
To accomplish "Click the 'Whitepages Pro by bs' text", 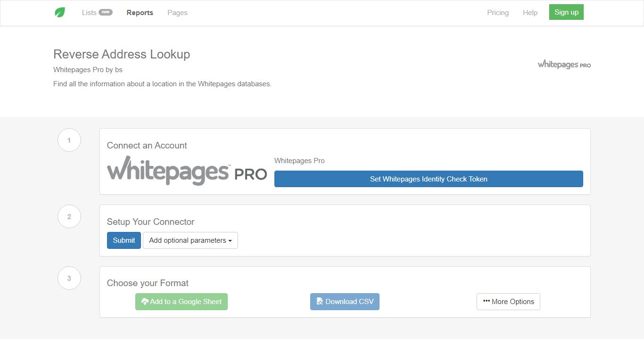I will coord(88,70).
